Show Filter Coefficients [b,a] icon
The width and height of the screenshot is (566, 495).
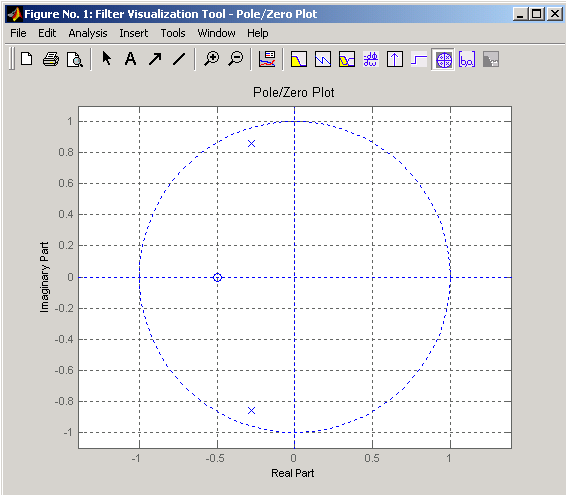coord(467,59)
